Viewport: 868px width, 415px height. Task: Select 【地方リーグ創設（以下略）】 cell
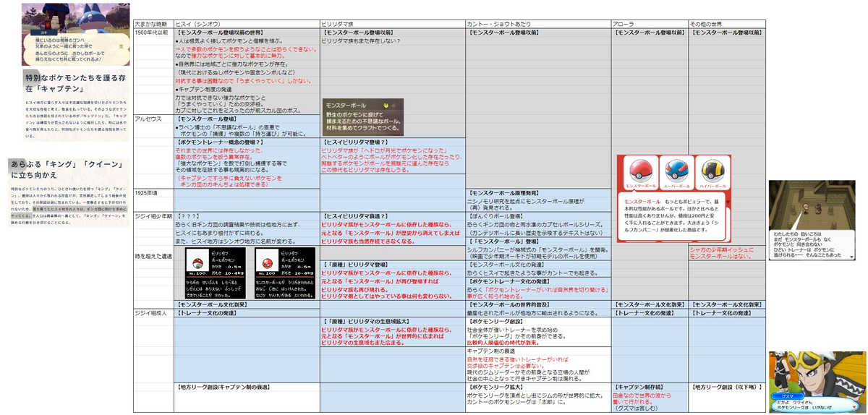(726, 388)
